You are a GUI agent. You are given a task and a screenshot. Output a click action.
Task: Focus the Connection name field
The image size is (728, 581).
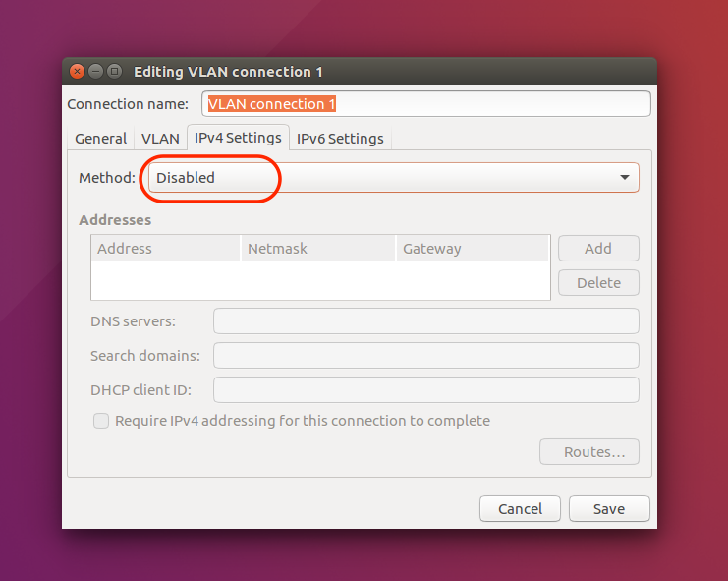(x=426, y=104)
